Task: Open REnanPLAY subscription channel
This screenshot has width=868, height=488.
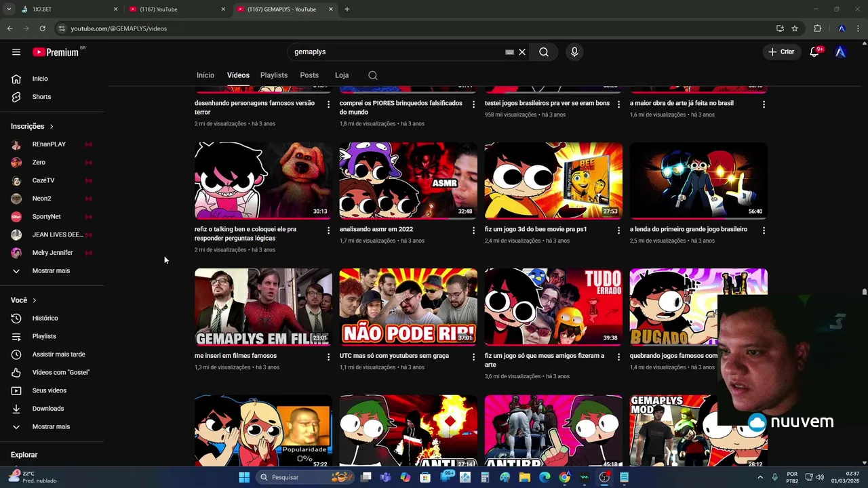Action: tap(52, 144)
